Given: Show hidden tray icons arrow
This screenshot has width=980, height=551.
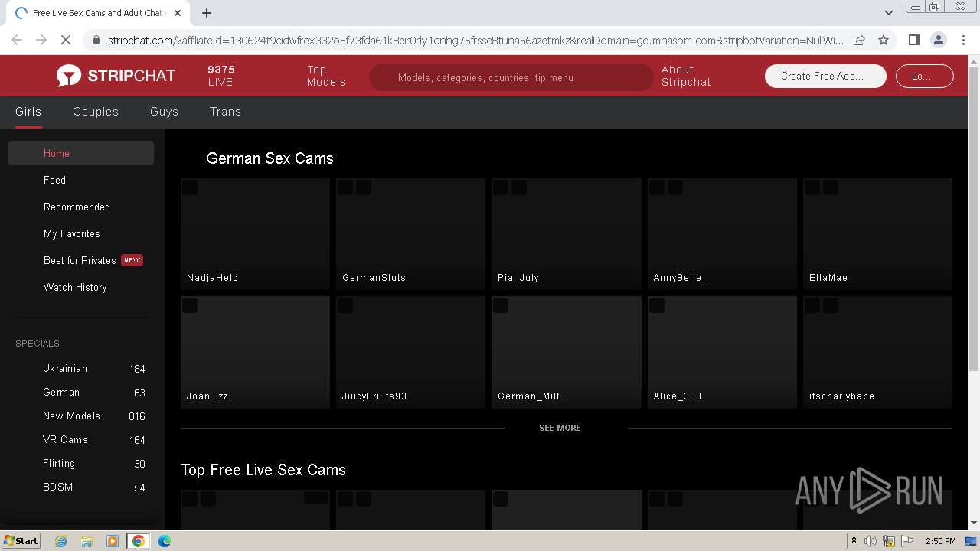Looking at the screenshot, I should tap(854, 541).
